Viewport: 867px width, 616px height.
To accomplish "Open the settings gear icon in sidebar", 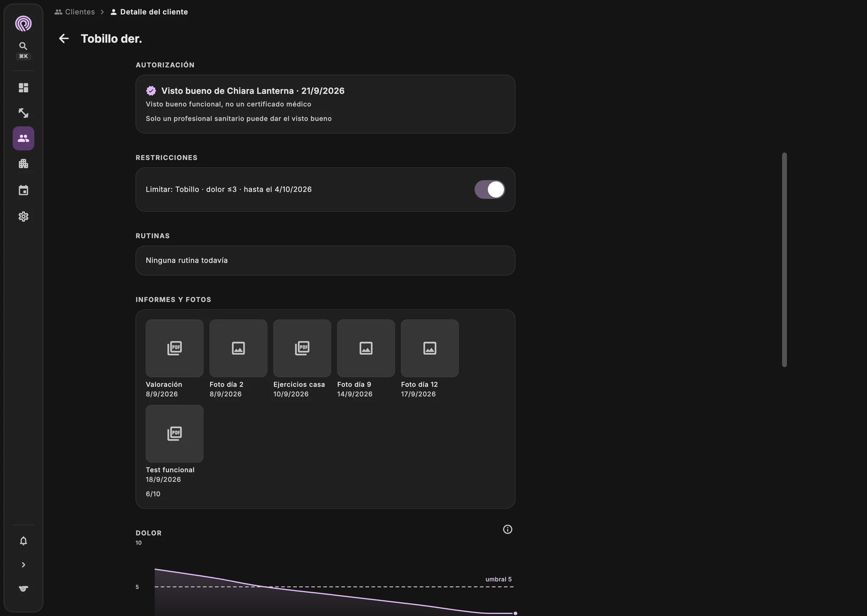I will click(x=23, y=217).
